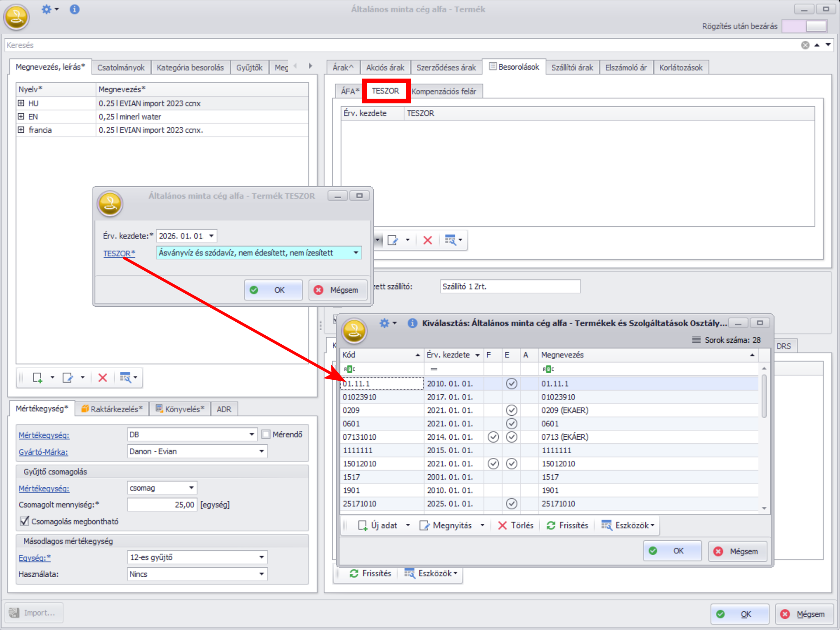Viewport: 840px width, 630px height.
Task: Switch to the Szállítói árak tab
Action: (x=571, y=68)
